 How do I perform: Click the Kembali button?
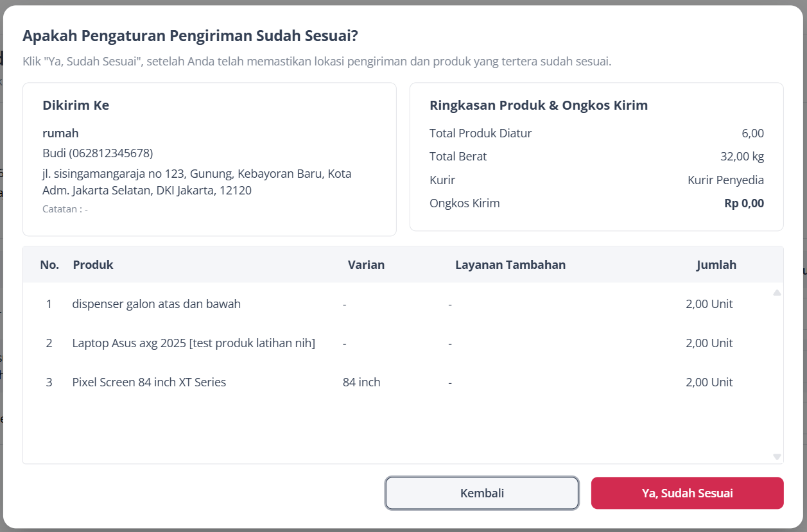[x=482, y=493]
